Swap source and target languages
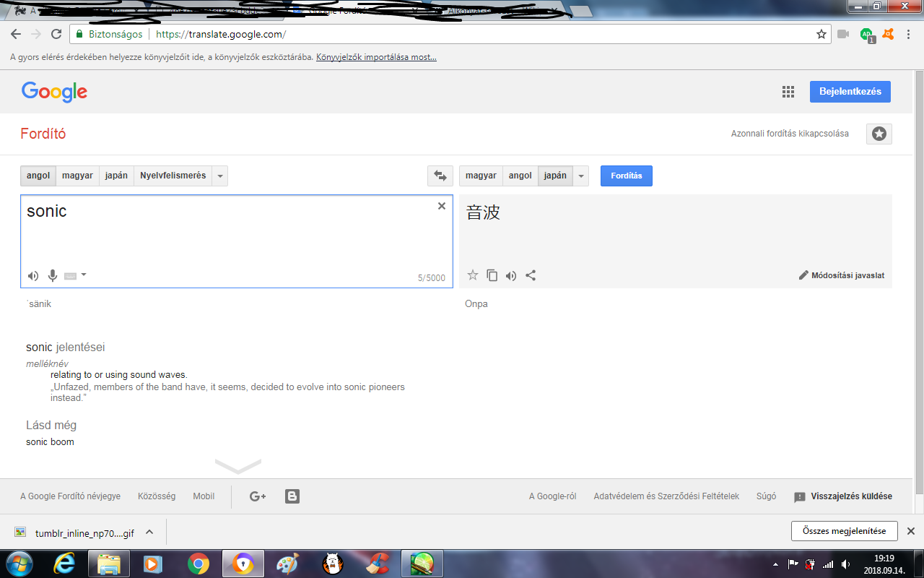The width and height of the screenshot is (924, 578). click(440, 176)
